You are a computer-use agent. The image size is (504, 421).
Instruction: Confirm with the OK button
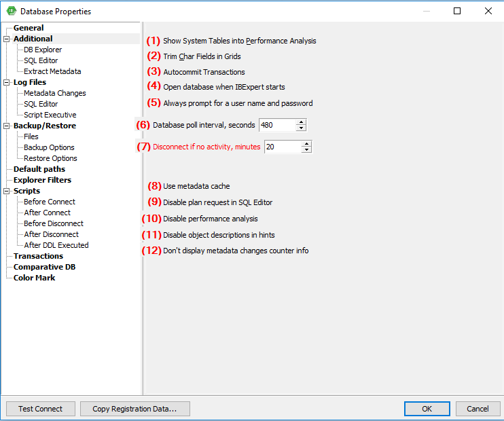427,409
